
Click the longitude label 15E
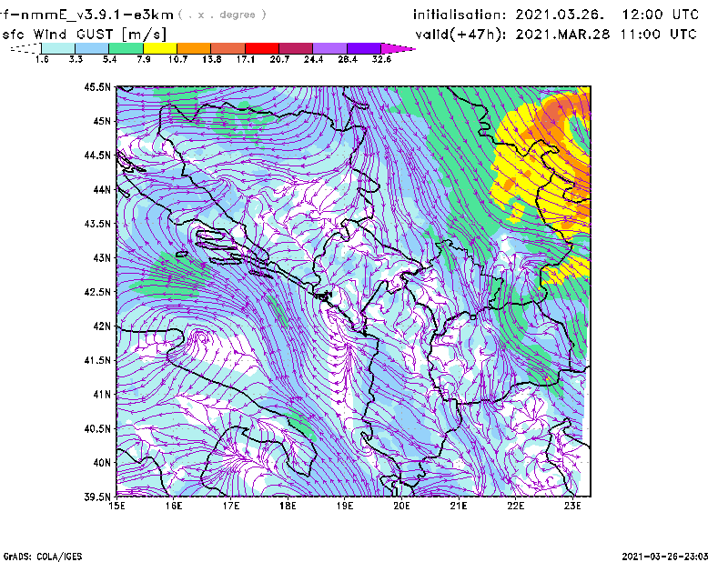click(x=116, y=506)
